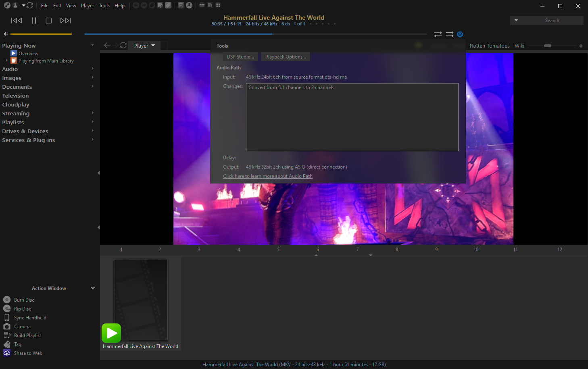Viewport: 588px width, 369px height.
Task: Open DSP Studio
Action: click(x=240, y=57)
